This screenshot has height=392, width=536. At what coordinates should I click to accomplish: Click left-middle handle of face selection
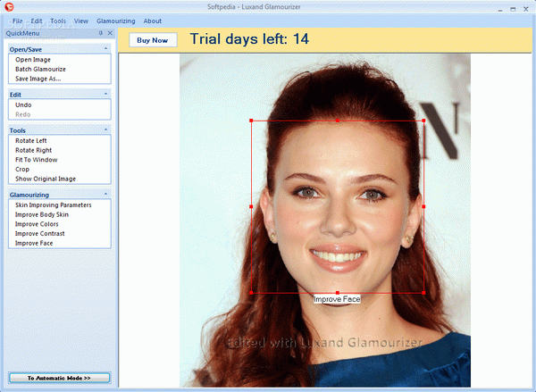click(x=251, y=207)
